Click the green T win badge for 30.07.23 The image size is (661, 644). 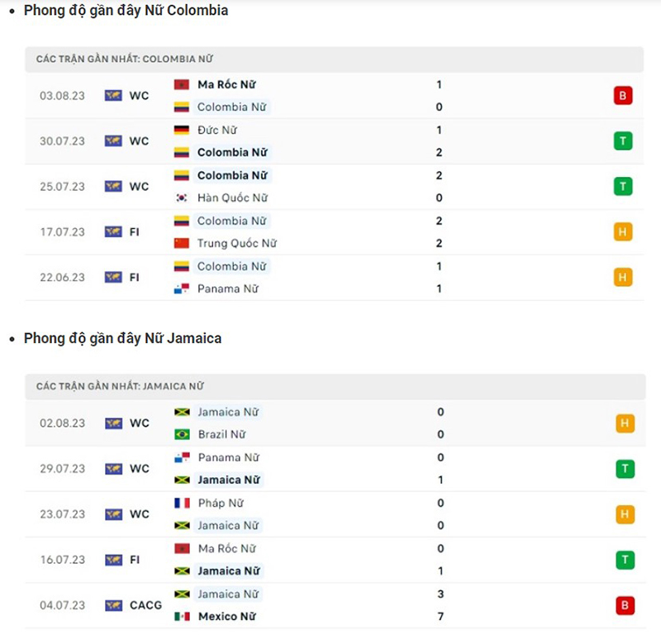[623, 141]
